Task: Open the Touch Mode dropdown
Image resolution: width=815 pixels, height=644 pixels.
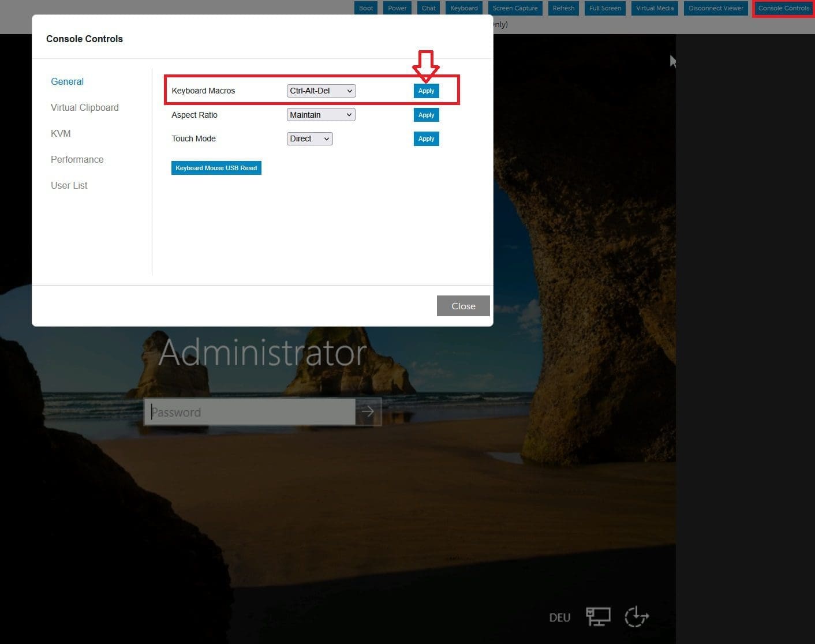Action: coord(309,138)
